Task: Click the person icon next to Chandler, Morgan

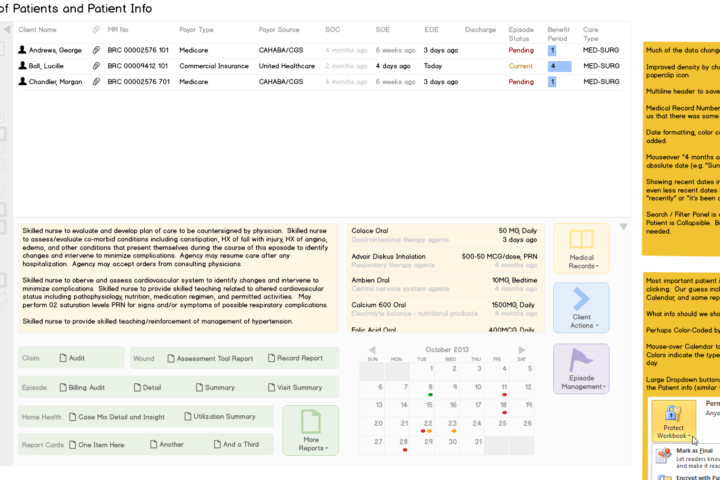Action: (22, 82)
